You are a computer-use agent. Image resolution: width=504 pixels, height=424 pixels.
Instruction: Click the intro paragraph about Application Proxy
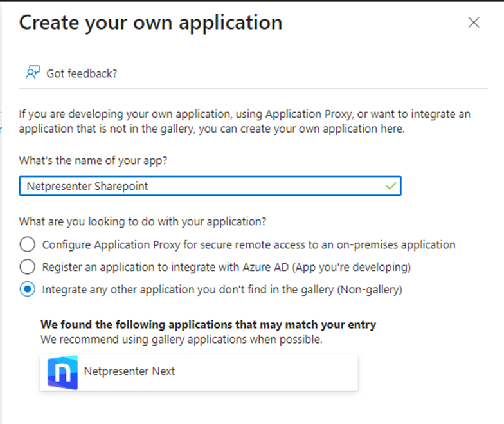(244, 121)
